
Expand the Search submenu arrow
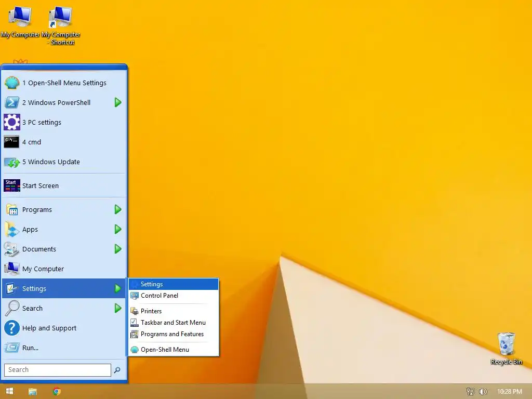(118, 308)
